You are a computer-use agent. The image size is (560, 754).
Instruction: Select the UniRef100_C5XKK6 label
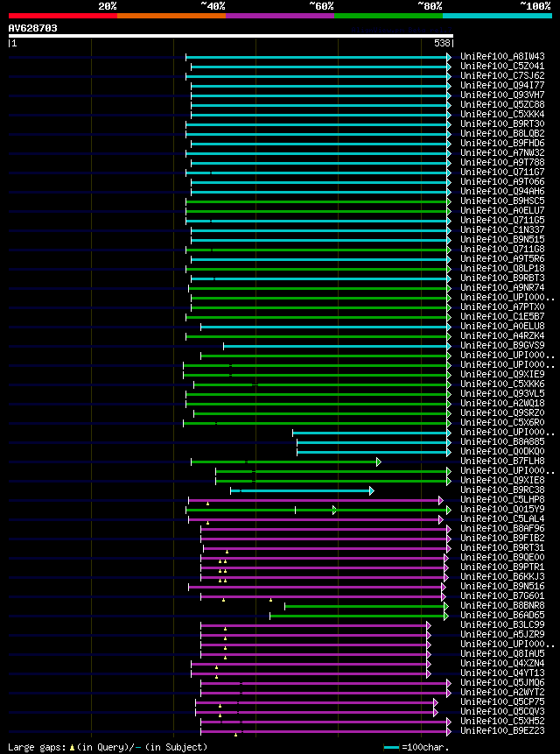coord(502,384)
